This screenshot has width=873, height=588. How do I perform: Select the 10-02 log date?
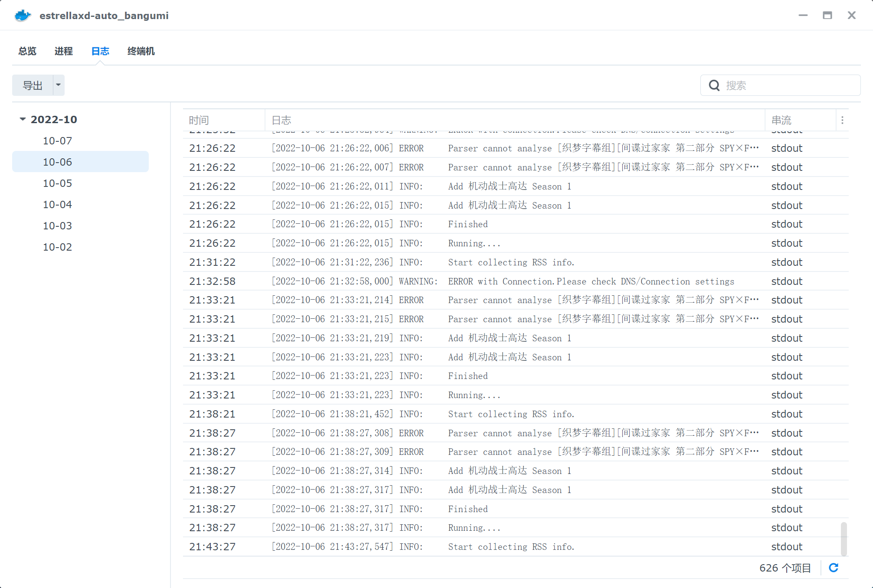click(x=57, y=247)
